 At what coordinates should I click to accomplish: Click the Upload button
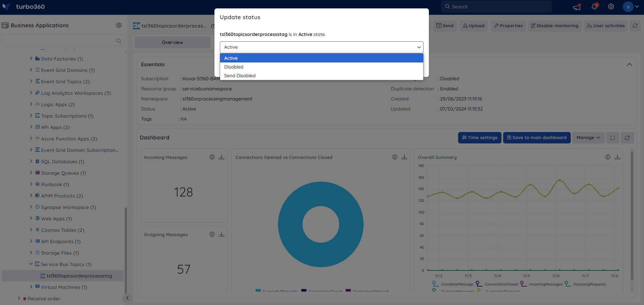pos(474,26)
